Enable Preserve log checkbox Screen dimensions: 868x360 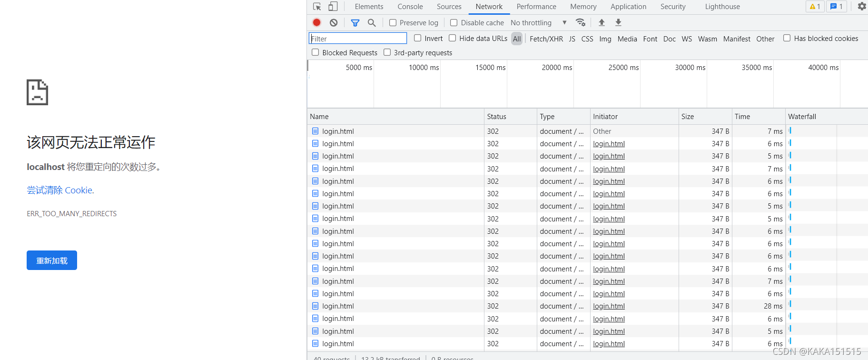(393, 23)
